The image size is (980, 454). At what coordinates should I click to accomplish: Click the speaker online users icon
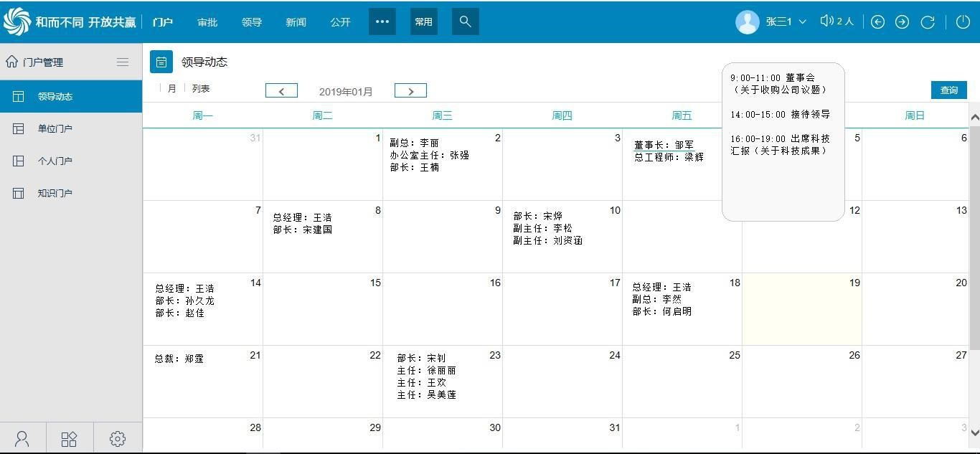pyautogui.click(x=826, y=22)
